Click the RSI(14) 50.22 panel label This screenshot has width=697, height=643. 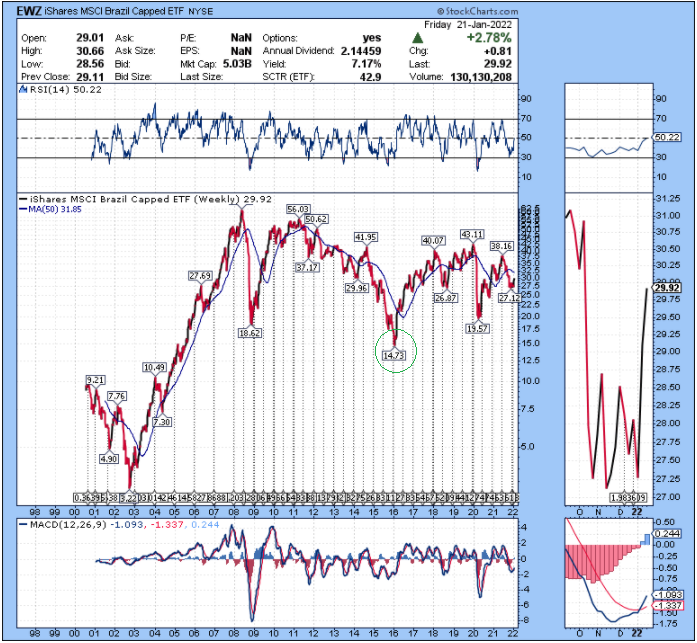66,90
